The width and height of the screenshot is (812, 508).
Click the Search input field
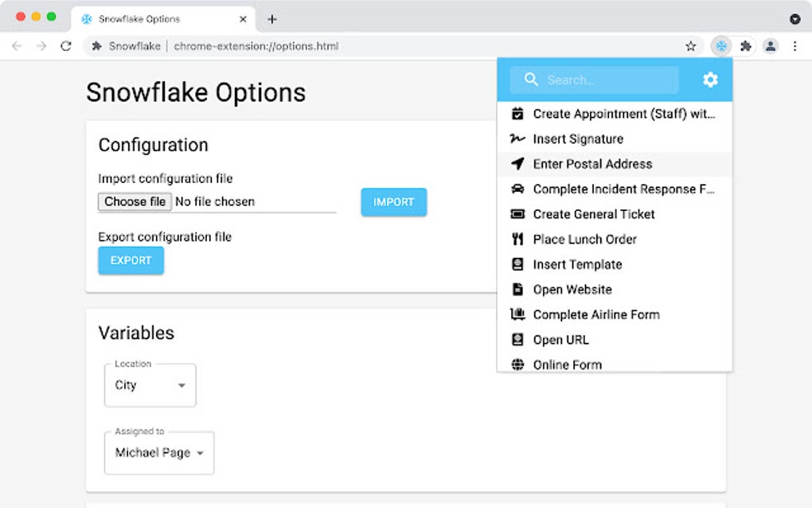pyautogui.click(x=605, y=80)
